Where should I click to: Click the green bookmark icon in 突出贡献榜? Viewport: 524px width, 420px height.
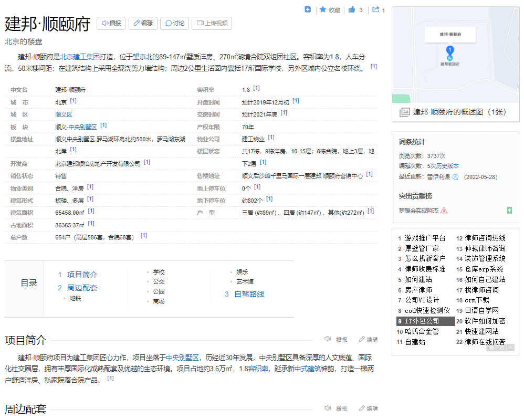pyautogui.click(x=509, y=211)
